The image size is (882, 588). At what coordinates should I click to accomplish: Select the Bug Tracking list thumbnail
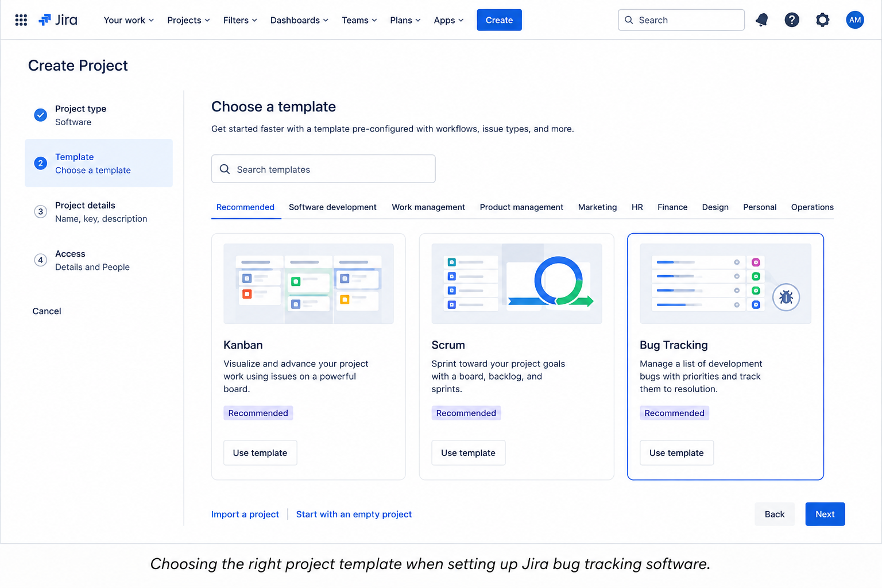725,284
